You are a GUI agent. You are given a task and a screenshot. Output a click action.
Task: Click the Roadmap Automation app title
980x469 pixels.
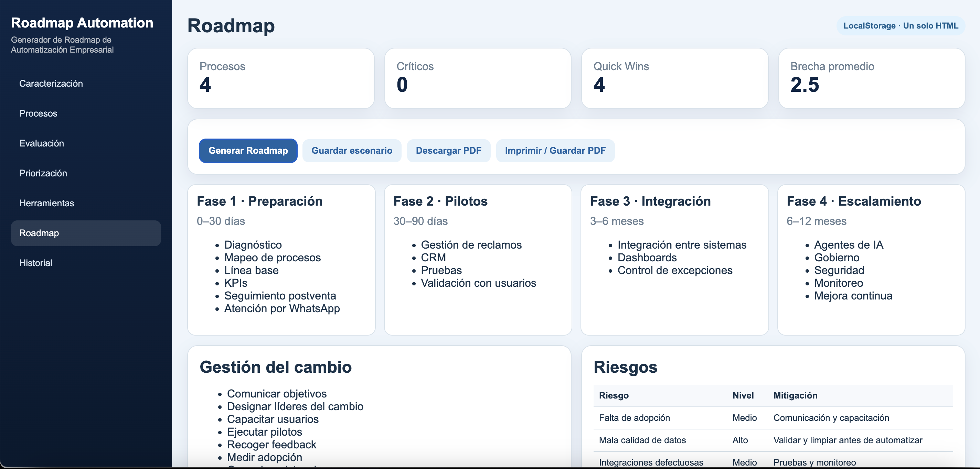coord(82,23)
